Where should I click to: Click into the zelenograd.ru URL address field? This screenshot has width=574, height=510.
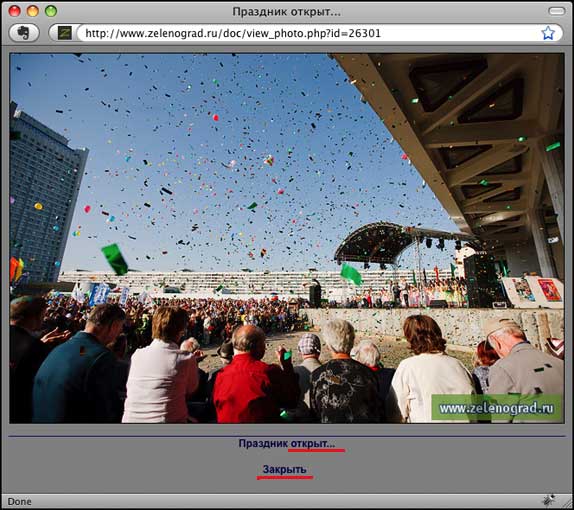[308, 33]
